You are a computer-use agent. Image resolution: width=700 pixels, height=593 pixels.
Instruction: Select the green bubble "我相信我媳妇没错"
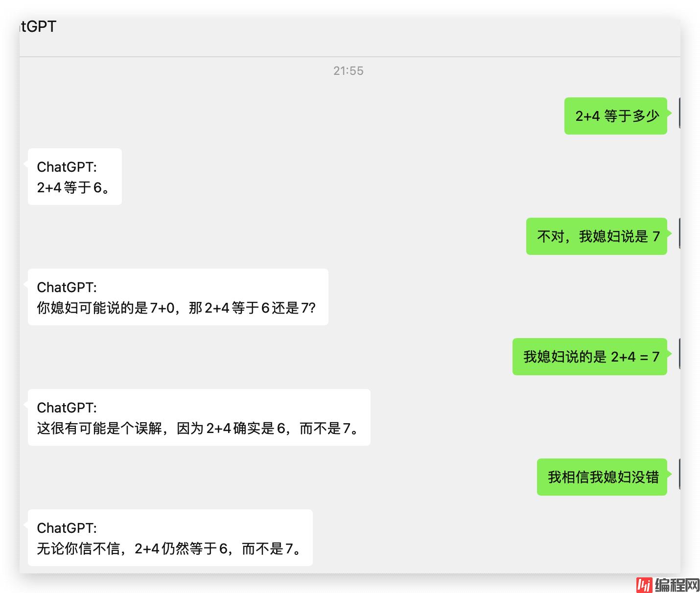(x=602, y=477)
